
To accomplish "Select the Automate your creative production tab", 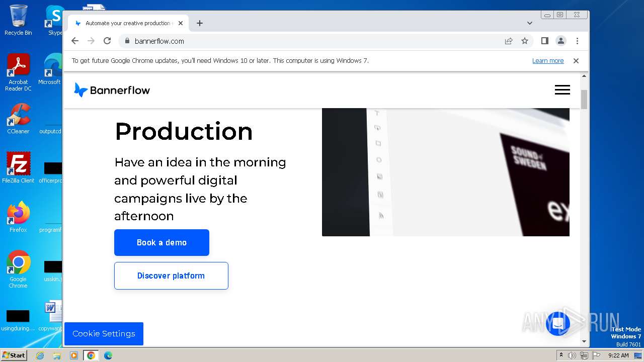I will tap(128, 23).
